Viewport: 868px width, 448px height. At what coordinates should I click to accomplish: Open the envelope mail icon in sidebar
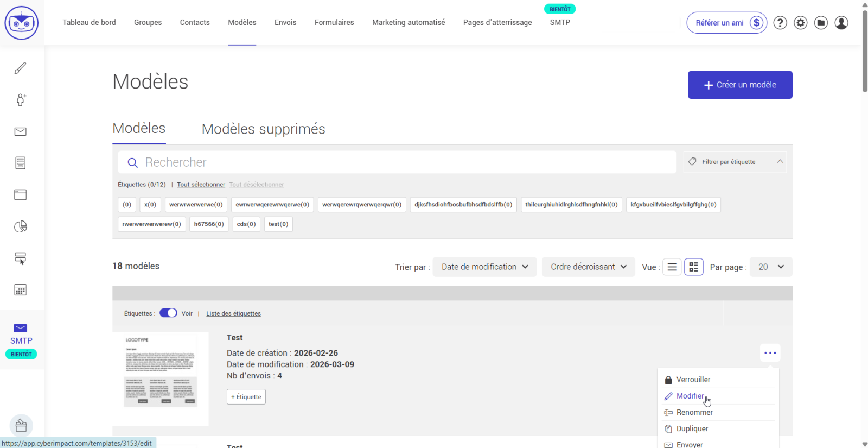pyautogui.click(x=21, y=131)
